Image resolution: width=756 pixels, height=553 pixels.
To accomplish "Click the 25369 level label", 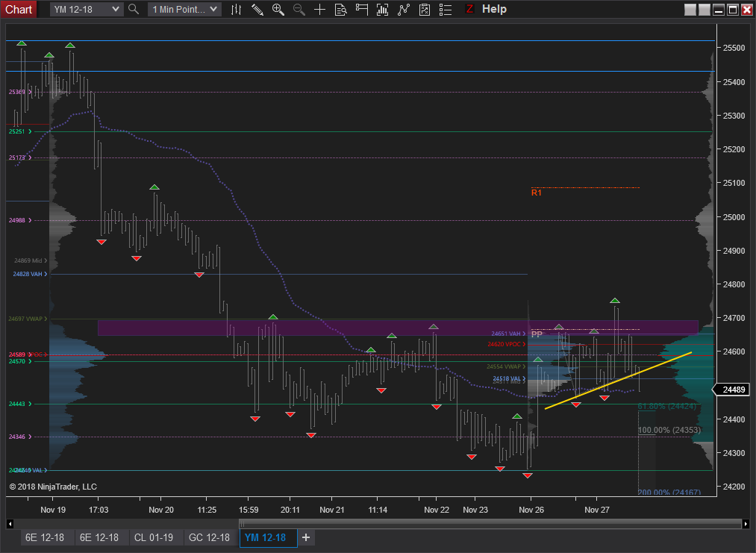I will click(x=19, y=92).
